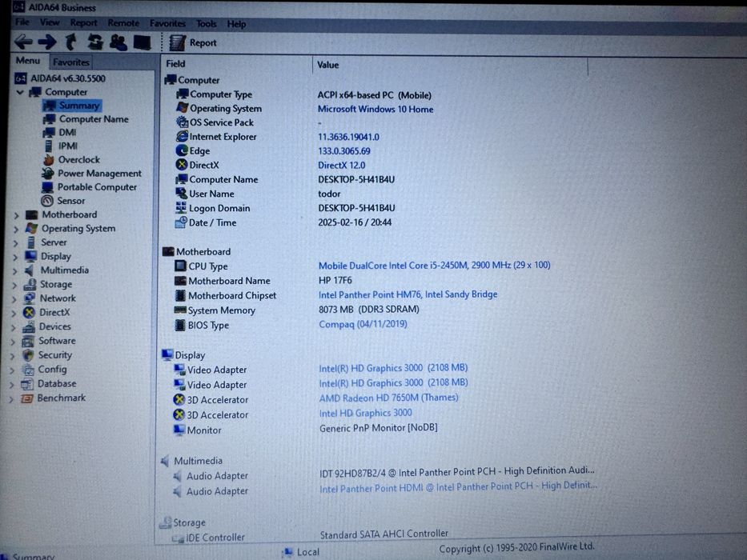Click the Internet Explorer row icon
747x560 pixels.
click(182, 136)
